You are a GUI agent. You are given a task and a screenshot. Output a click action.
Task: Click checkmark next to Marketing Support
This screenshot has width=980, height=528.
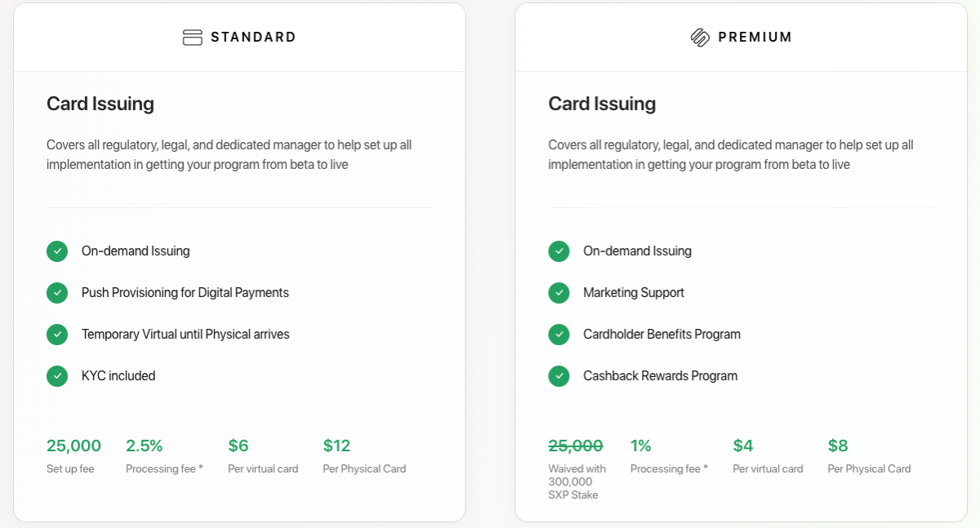(x=559, y=293)
